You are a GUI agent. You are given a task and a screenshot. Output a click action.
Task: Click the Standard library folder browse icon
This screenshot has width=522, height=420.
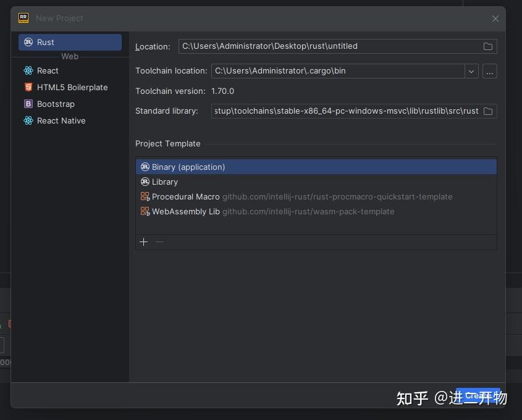488,111
